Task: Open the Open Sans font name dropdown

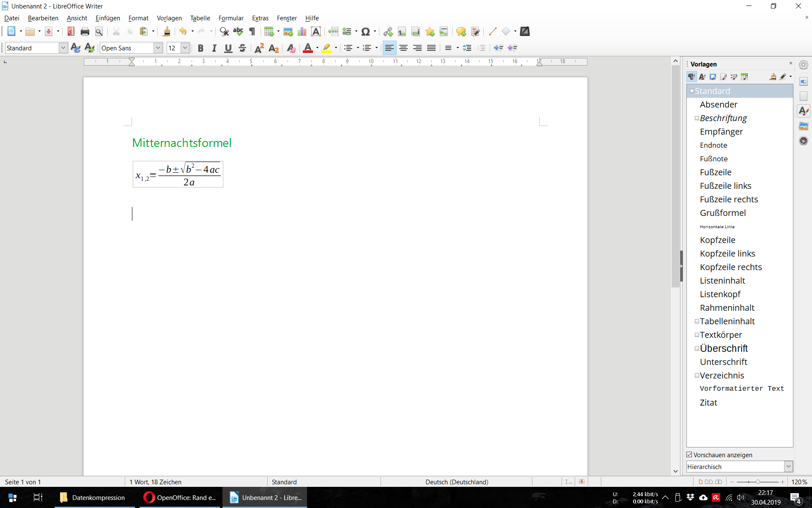Action: coord(158,48)
